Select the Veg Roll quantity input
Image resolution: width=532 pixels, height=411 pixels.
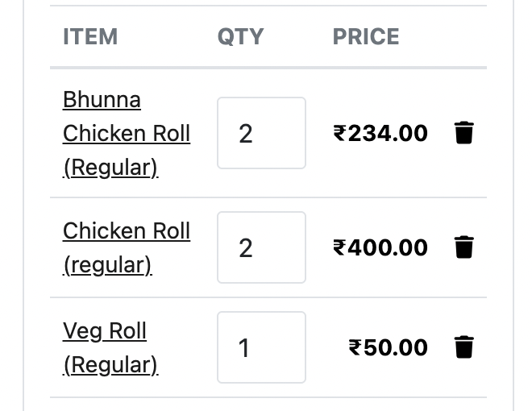pyautogui.click(x=261, y=347)
